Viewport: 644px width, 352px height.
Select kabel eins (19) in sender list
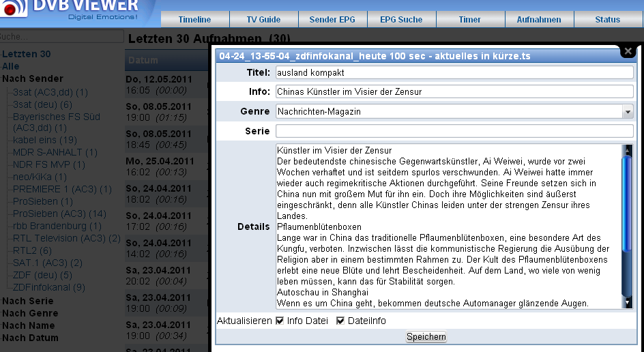pos(45,140)
